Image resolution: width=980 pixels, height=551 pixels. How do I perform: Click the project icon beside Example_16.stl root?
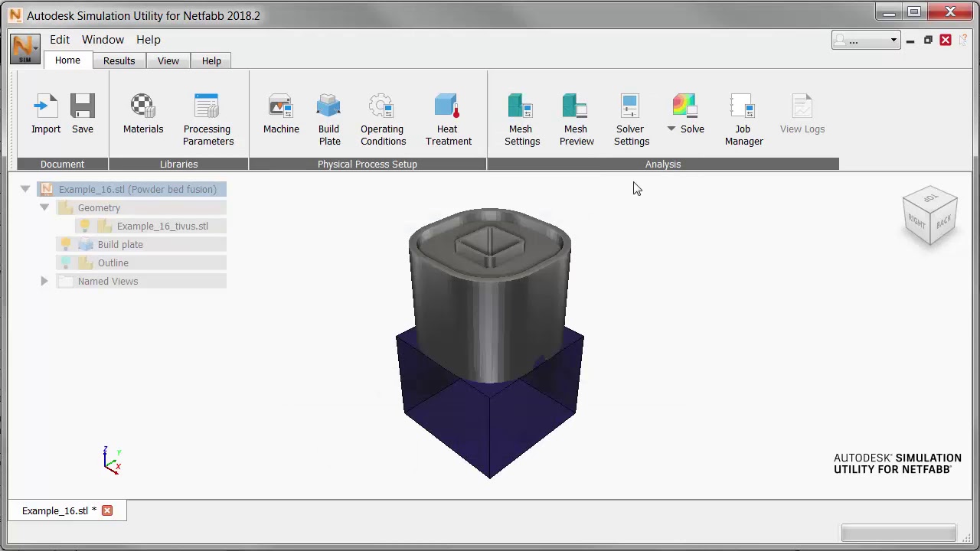(x=47, y=189)
